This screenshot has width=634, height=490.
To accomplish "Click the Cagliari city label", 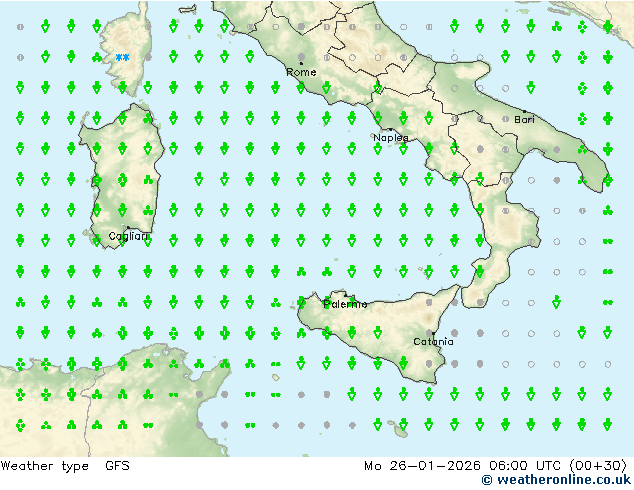I will click(x=128, y=236).
